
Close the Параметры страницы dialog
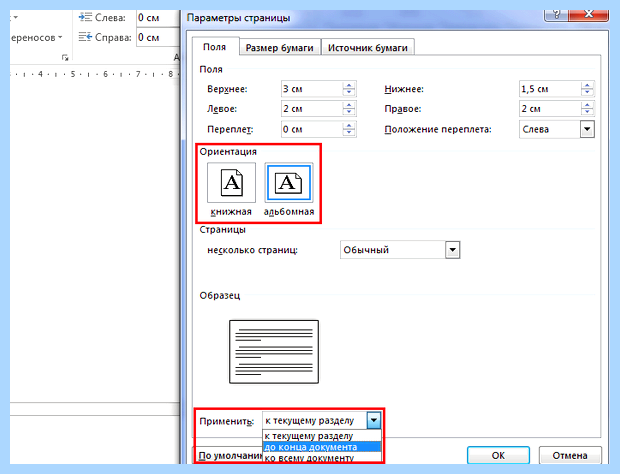click(x=589, y=15)
